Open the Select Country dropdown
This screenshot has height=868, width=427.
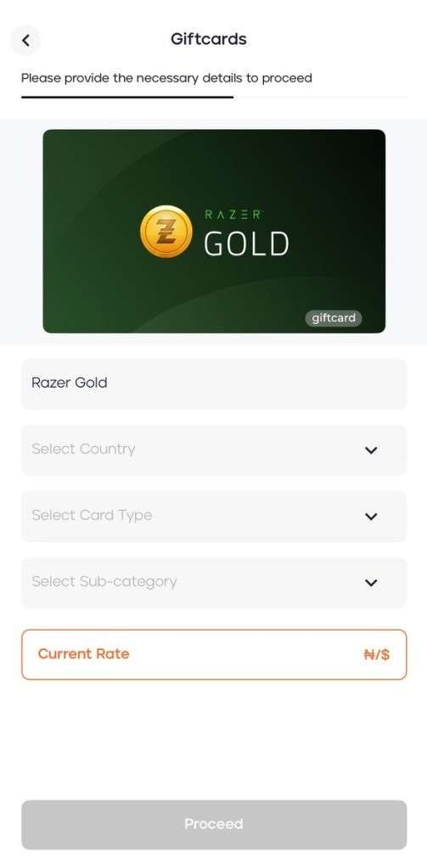tap(214, 450)
